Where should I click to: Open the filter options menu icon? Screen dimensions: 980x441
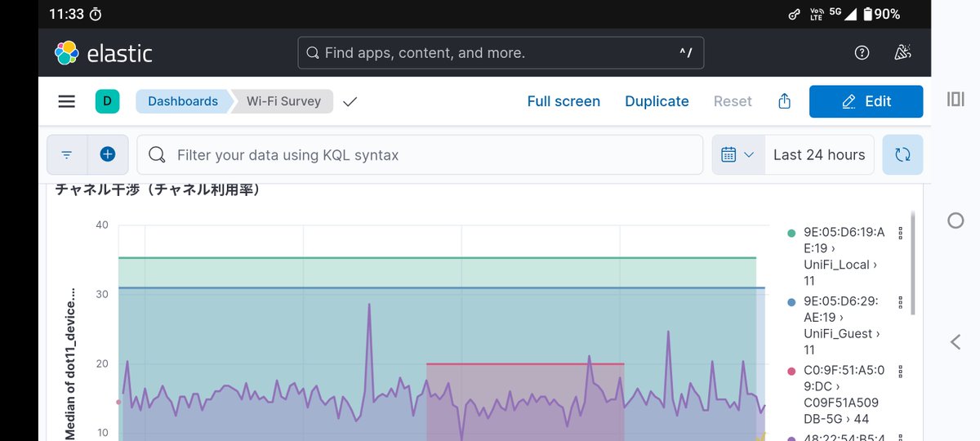67,154
